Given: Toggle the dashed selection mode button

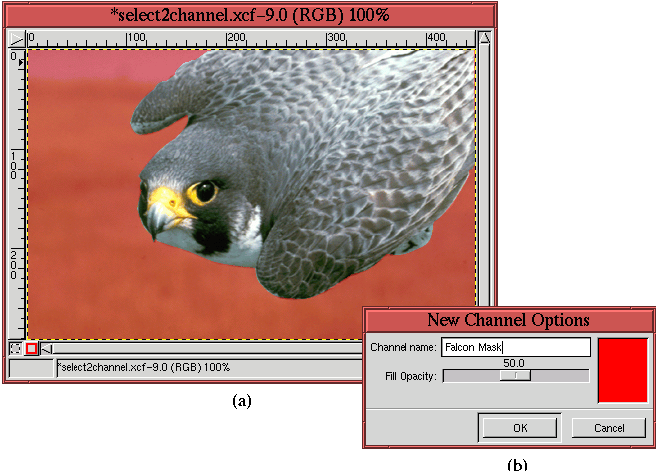Looking at the screenshot, I should click(15, 348).
